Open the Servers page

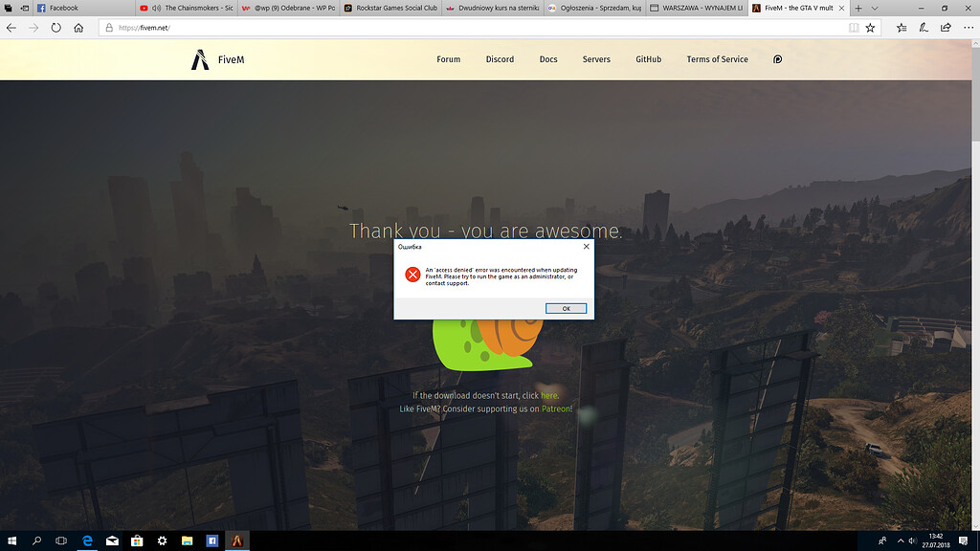596,59
